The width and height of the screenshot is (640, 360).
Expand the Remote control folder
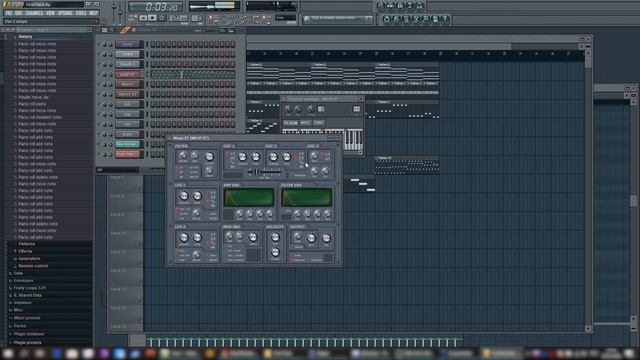33,266
